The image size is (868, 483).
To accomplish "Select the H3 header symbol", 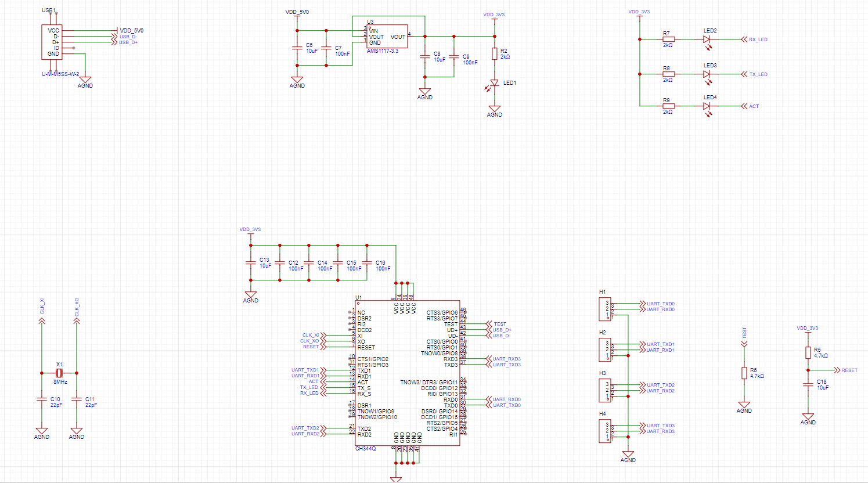I will pos(604,391).
